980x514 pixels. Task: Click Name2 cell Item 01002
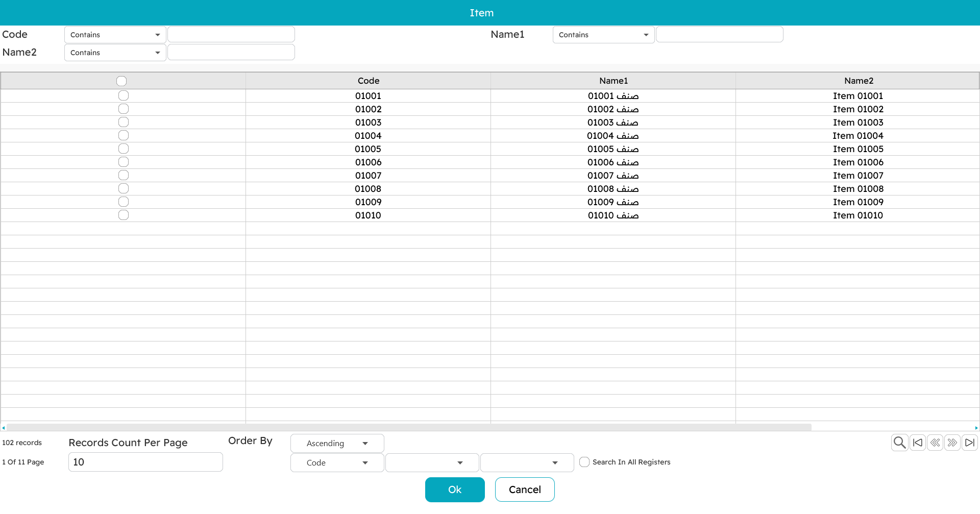[x=858, y=109]
